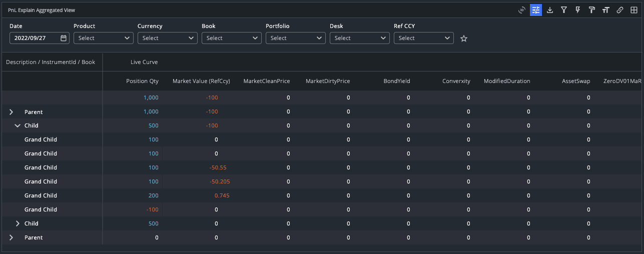
Task: Click the MarketCleanPrice column header
Action: 267,81
